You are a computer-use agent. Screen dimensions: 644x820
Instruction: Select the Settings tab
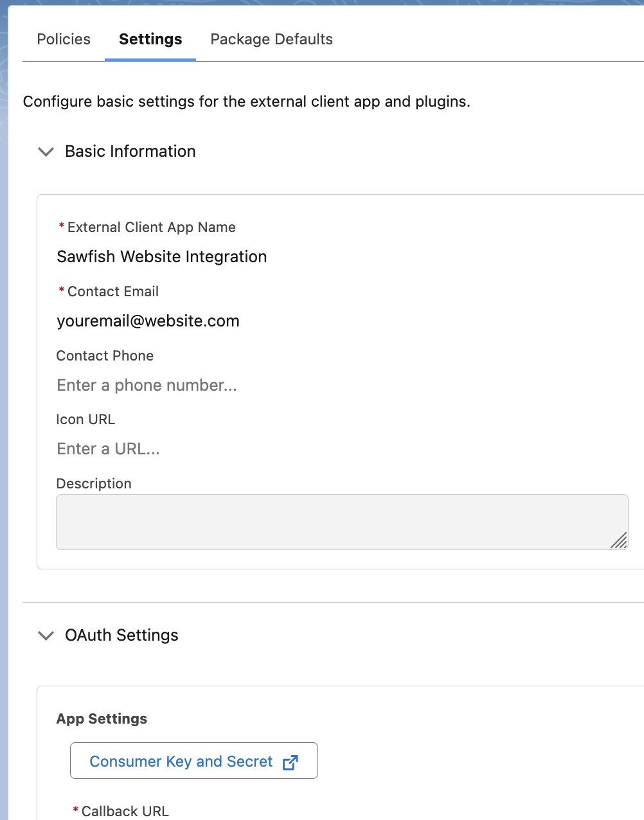pos(150,39)
